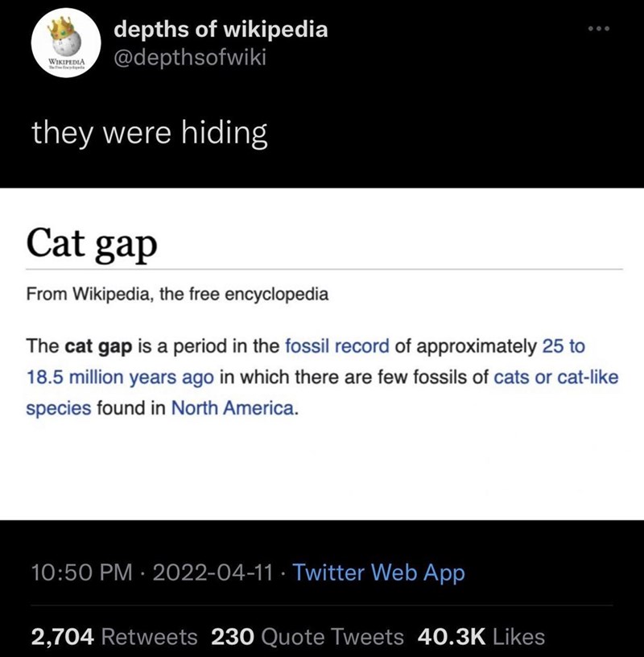Screen dimensions: 644x657
Task: Follow the "fossil record" link
Action: coord(337,347)
